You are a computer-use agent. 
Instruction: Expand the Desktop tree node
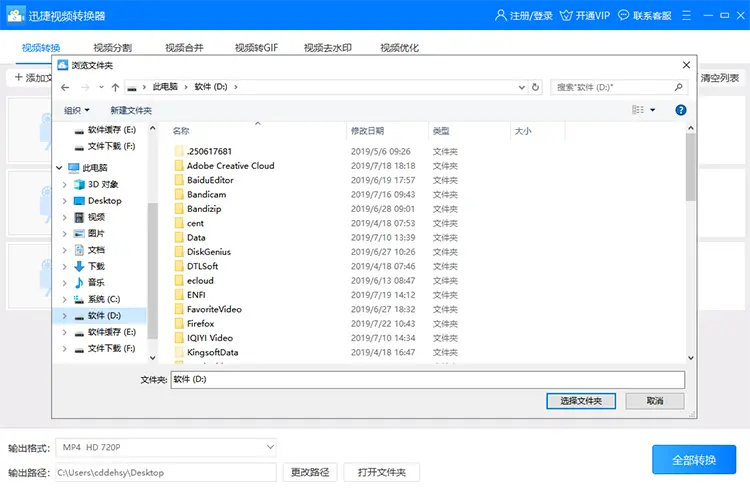(65, 201)
